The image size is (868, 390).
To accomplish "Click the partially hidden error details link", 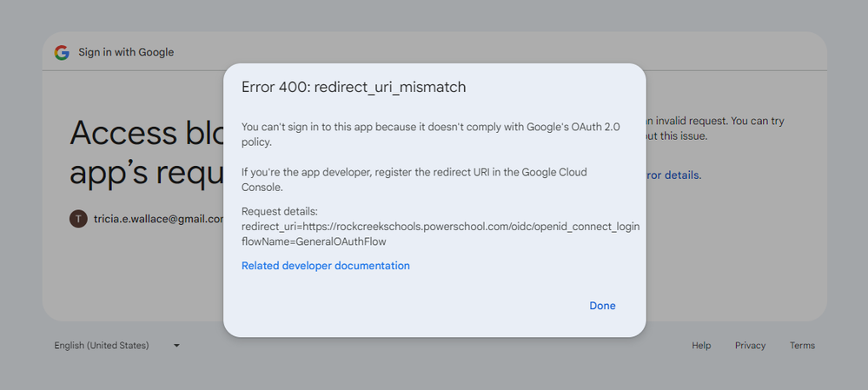I will (673, 175).
